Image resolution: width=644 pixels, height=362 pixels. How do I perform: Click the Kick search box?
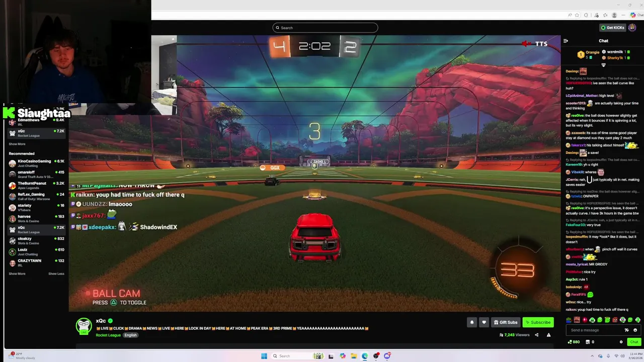pos(325,28)
